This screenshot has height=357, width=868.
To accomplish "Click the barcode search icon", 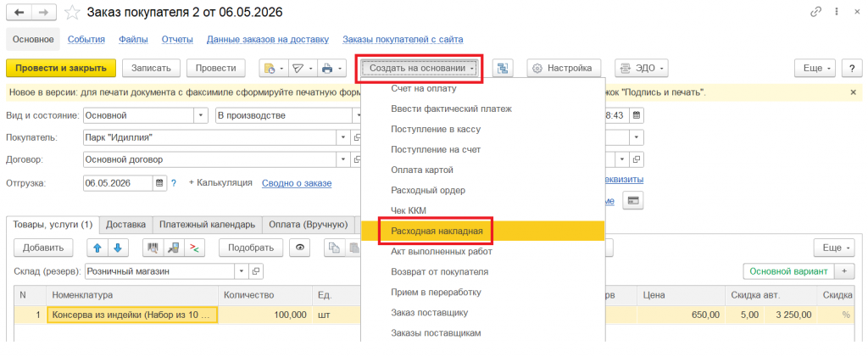I will tap(153, 248).
